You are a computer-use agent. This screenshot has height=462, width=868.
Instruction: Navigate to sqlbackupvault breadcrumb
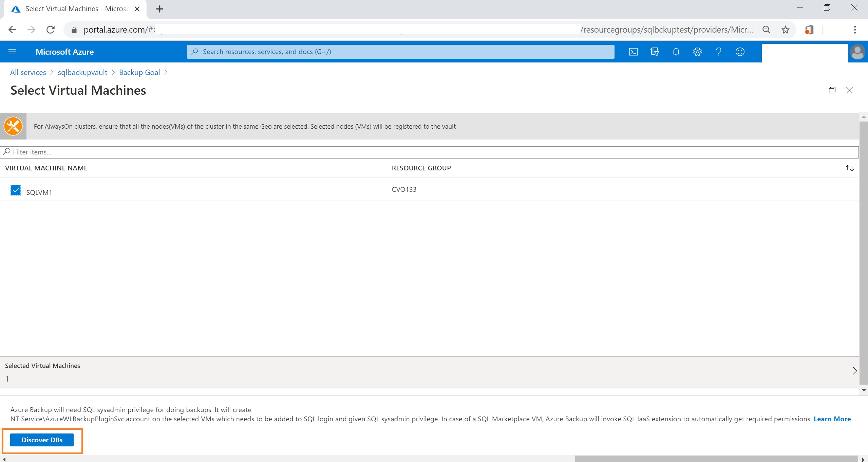pyautogui.click(x=82, y=72)
